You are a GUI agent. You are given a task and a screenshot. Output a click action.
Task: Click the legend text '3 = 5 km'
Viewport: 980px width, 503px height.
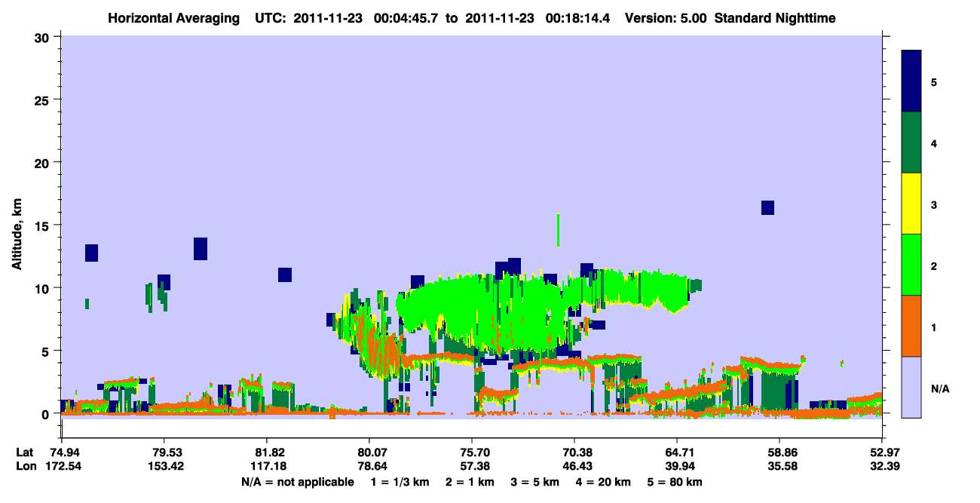point(535,482)
